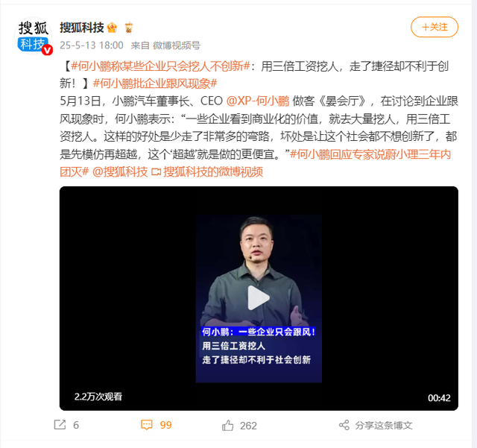Click the bubble tea badge icon
Viewport: 477px width, 448px height.
pos(129,28)
